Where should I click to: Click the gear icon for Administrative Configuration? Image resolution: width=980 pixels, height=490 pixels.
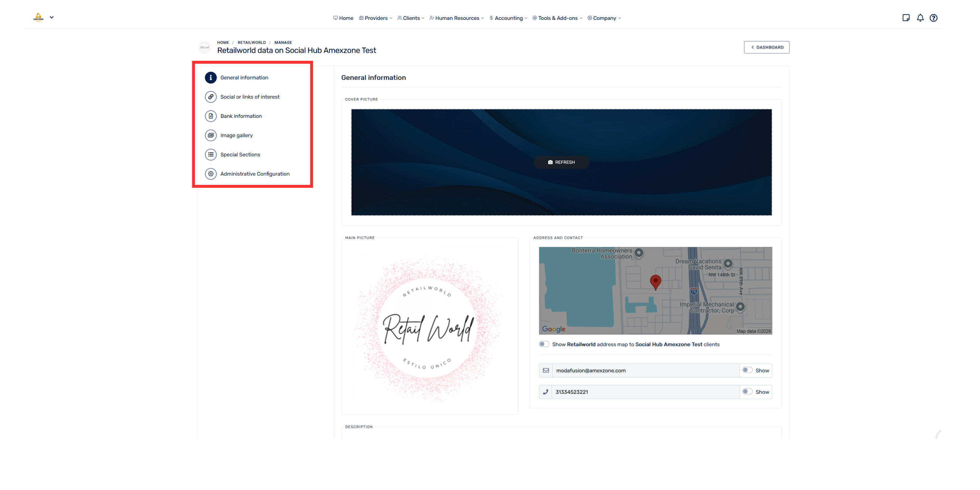click(210, 174)
